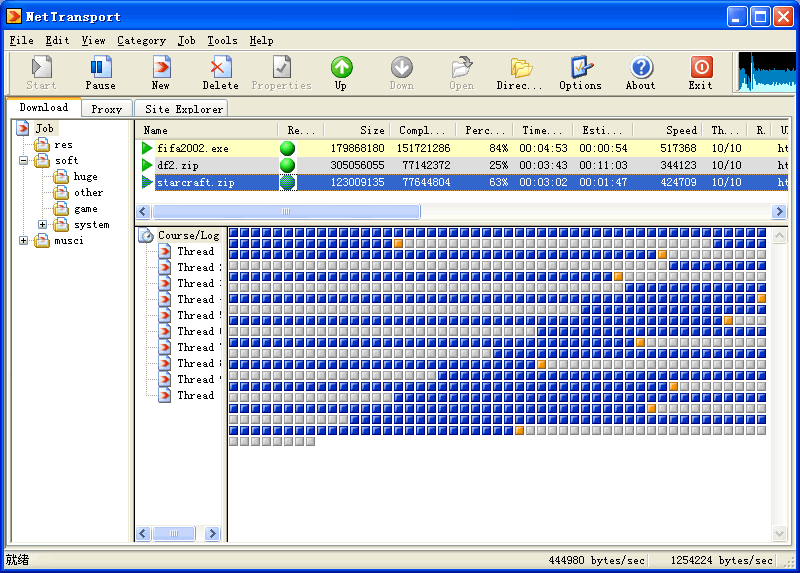
Task: Sort by the Name column header
Action: click(207, 130)
